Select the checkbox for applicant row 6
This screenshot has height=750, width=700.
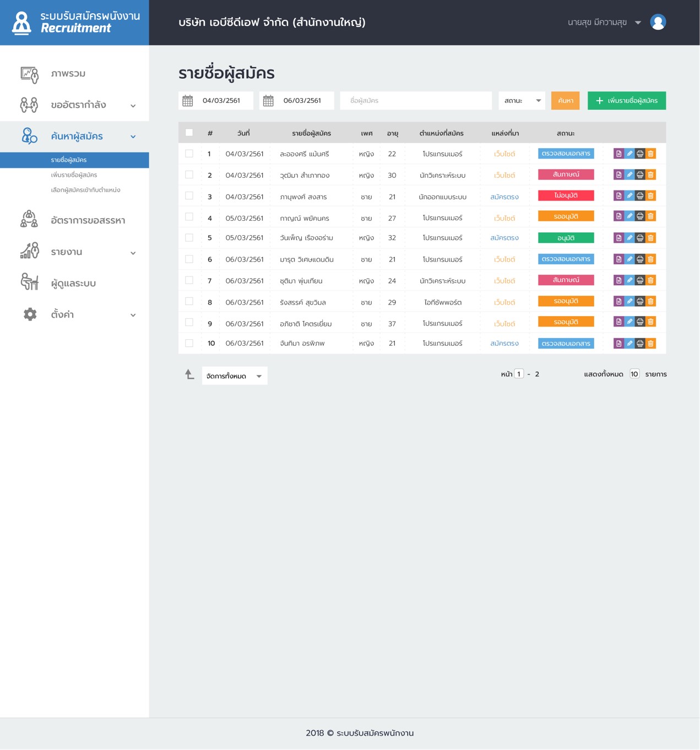click(x=189, y=259)
